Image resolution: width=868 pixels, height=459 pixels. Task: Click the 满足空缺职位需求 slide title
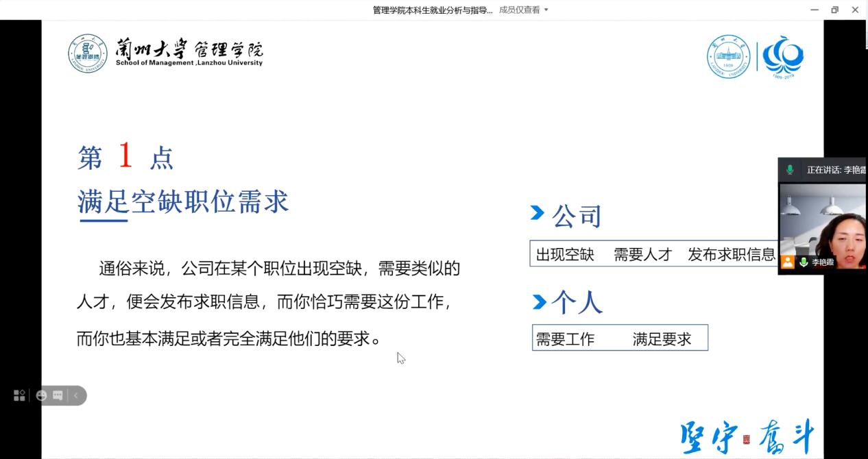[x=183, y=202]
